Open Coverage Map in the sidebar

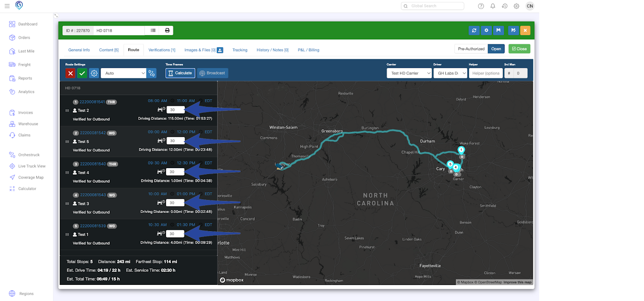[31, 177]
